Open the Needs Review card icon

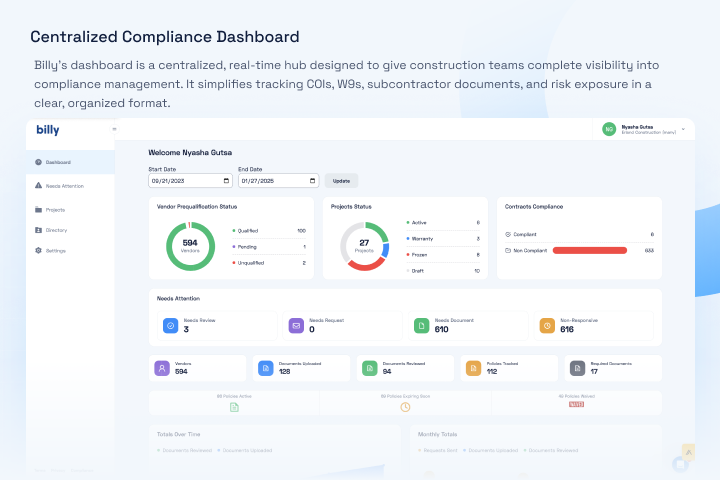pos(171,326)
